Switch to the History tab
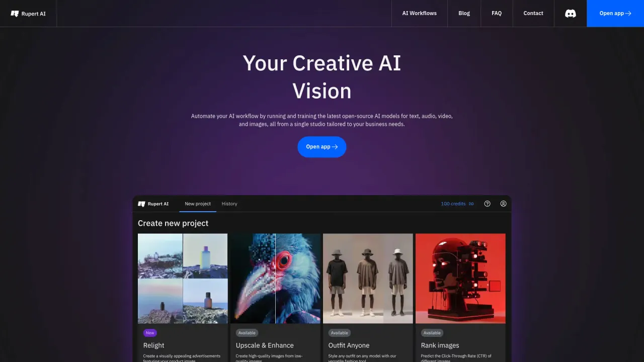644x362 pixels. pyautogui.click(x=229, y=204)
